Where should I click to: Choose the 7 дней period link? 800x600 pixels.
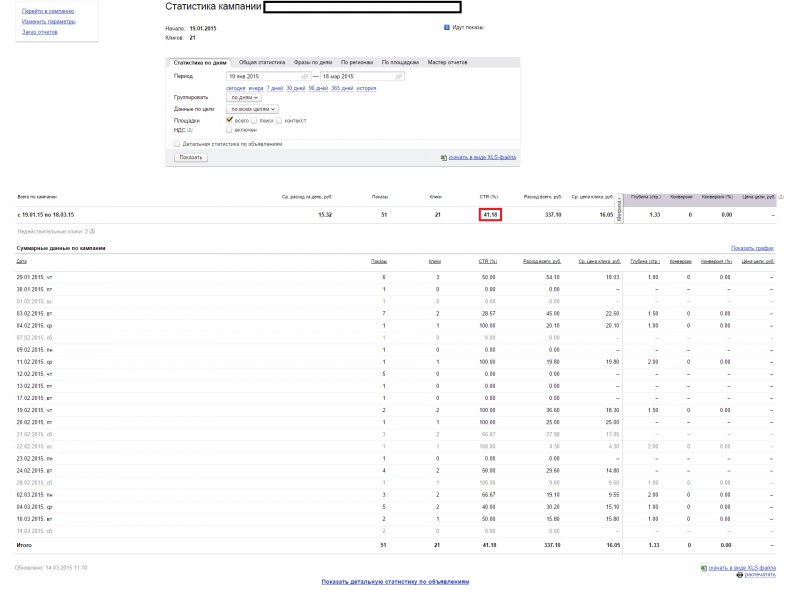pyautogui.click(x=274, y=88)
